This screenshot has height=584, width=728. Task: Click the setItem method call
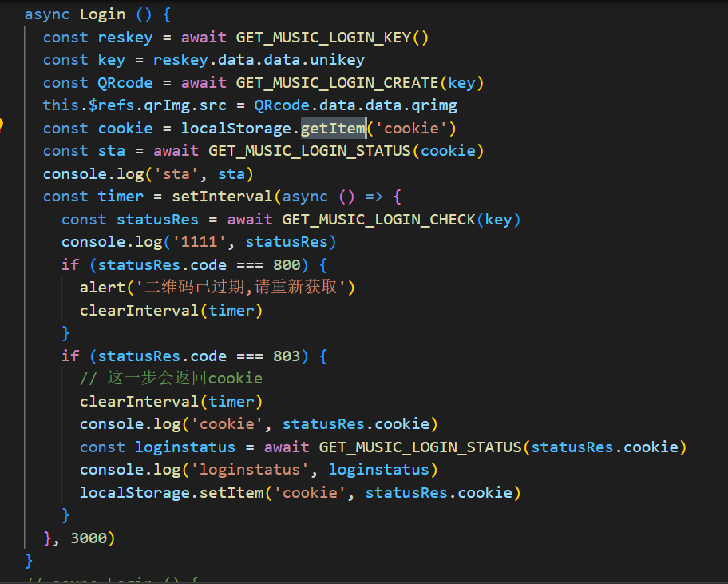[231, 492]
